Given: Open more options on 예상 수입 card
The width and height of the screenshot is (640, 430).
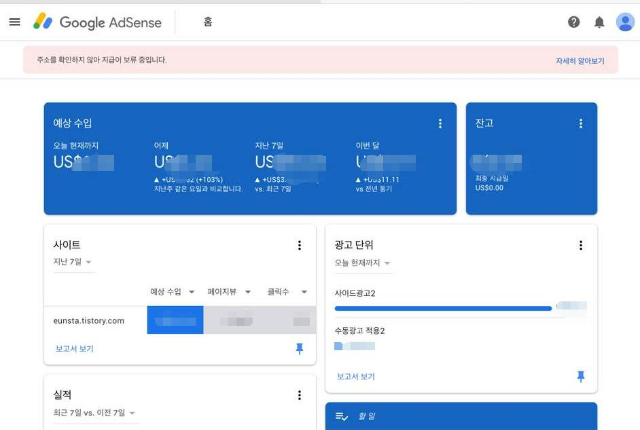Looking at the screenshot, I should 440,124.
